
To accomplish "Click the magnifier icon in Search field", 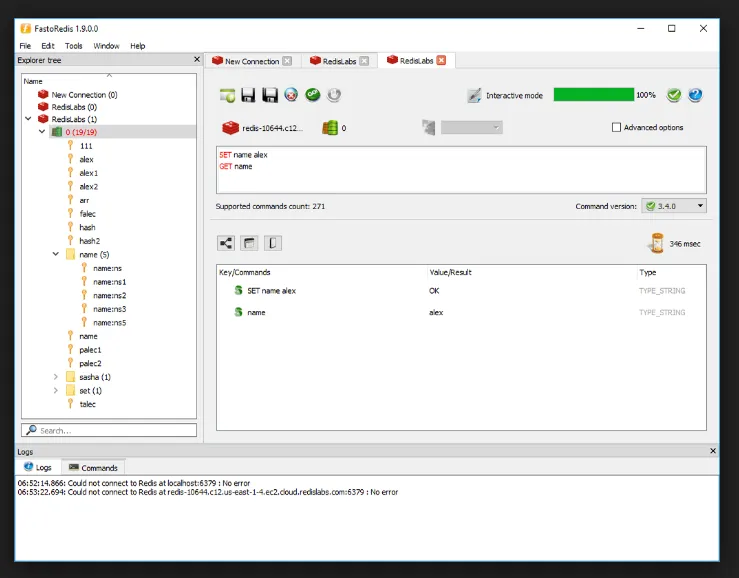I will [x=32, y=430].
